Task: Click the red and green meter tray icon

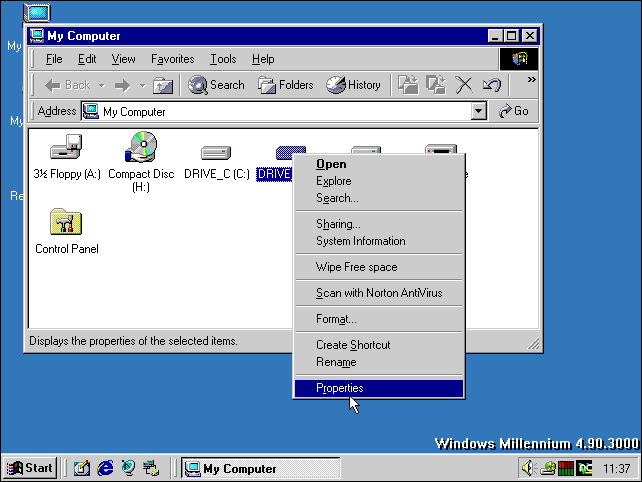Action: coord(566,468)
